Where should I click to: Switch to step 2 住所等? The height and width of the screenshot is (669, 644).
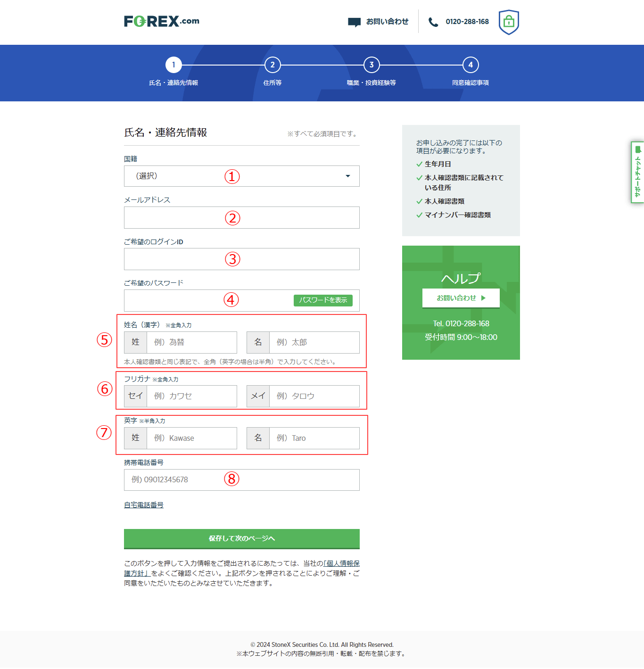(272, 65)
